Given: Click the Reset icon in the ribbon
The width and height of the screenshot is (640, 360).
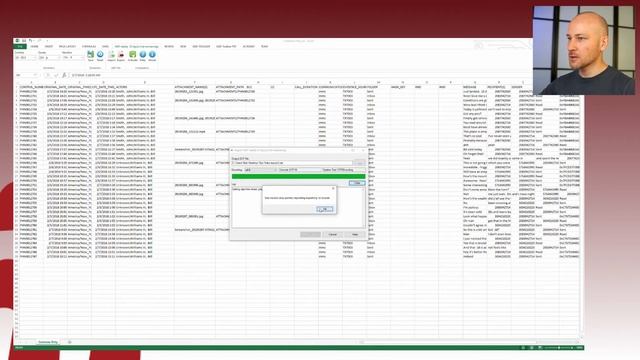Looking at the screenshot, I should pos(100,55).
